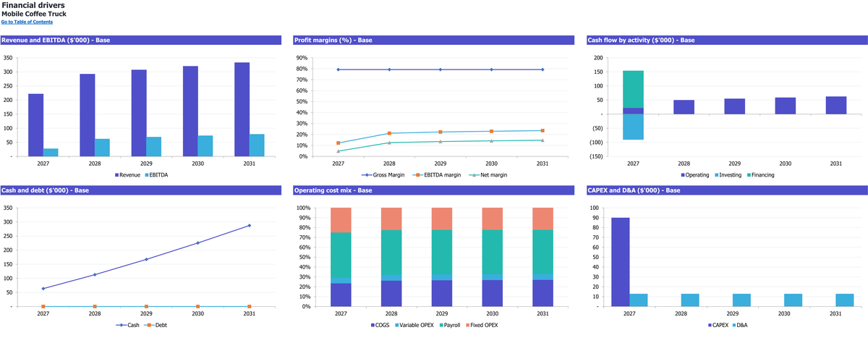This screenshot has width=868, height=364.
Task: Click the Debt legend entry
Action: point(156,325)
